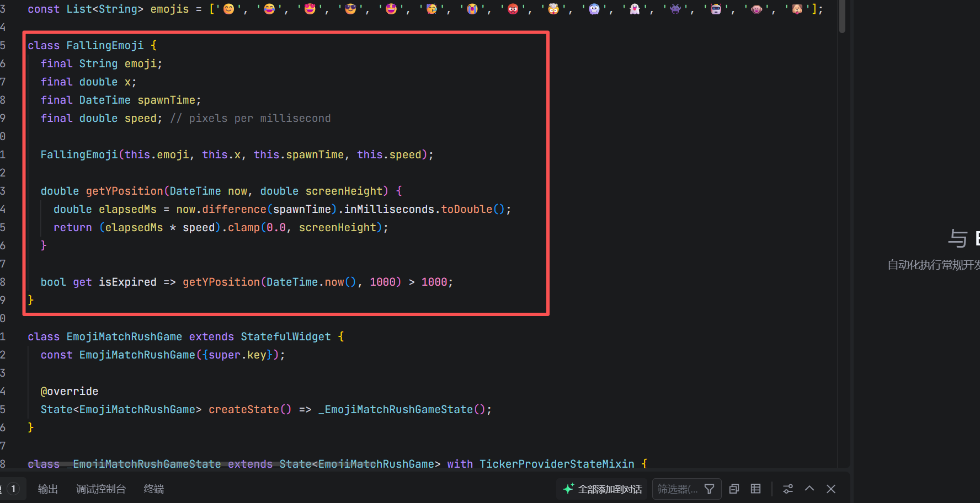Click the getYPosition method name in its definition

click(124, 191)
